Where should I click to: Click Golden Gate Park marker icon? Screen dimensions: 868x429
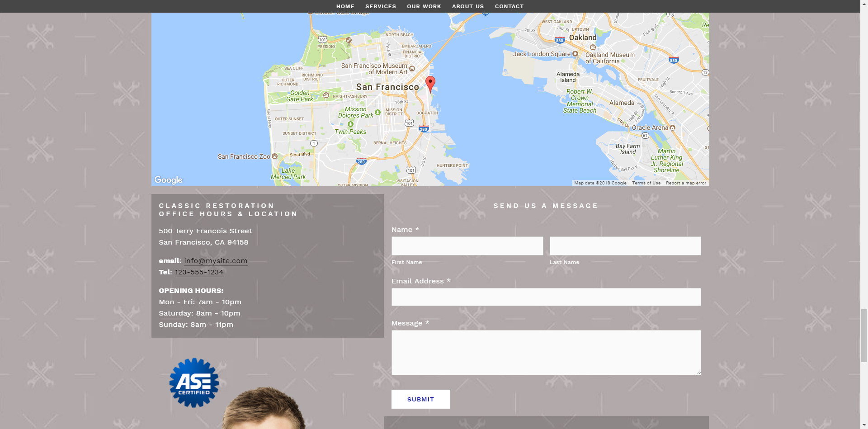tap(326, 95)
